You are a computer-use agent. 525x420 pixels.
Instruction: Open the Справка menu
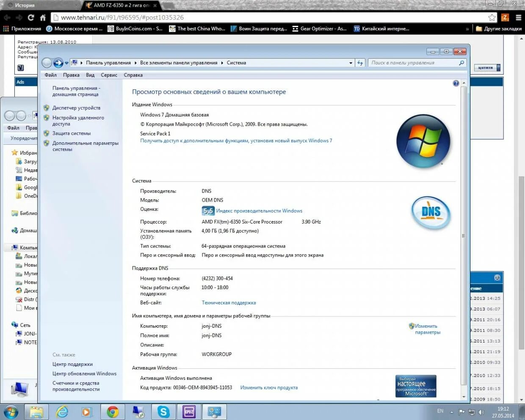coord(133,75)
